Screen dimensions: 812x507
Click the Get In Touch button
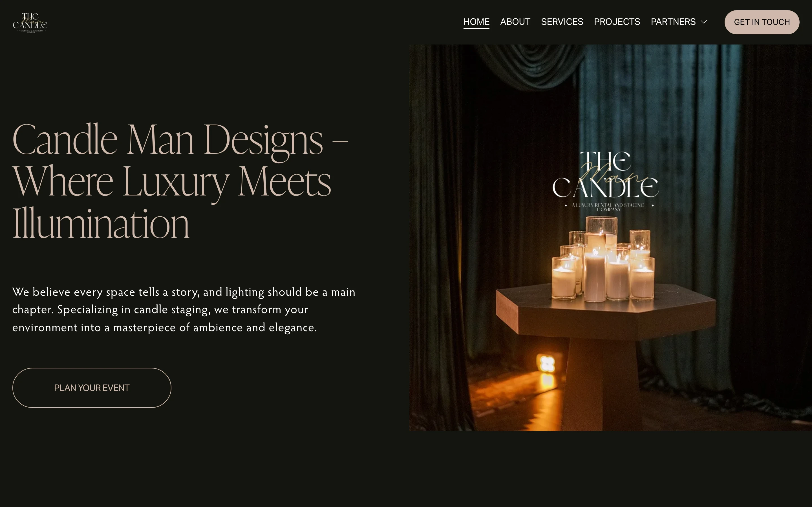[x=762, y=22]
